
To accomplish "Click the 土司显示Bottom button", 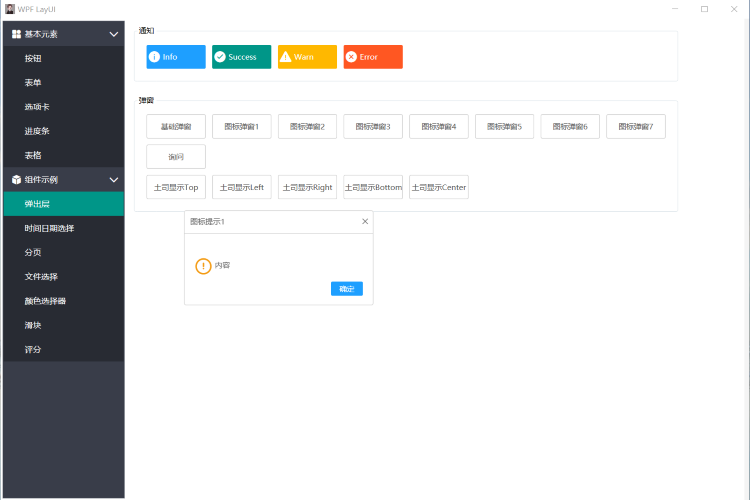I will pyautogui.click(x=373, y=187).
